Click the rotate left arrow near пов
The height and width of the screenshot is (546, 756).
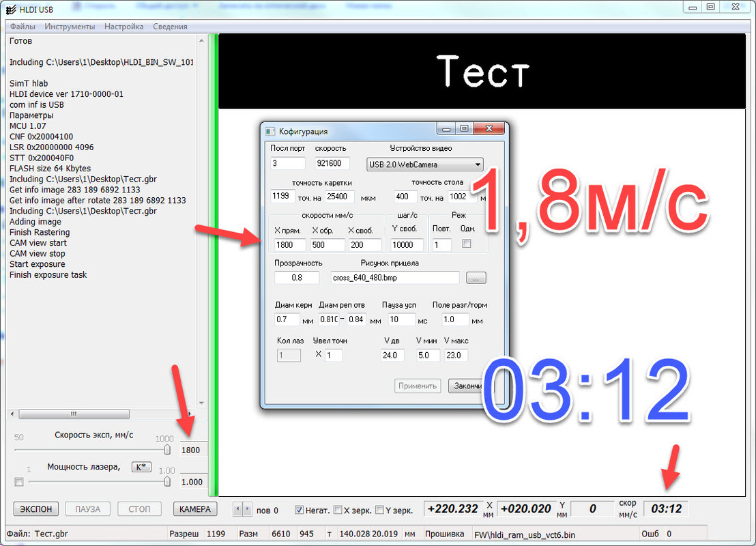coord(237,509)
